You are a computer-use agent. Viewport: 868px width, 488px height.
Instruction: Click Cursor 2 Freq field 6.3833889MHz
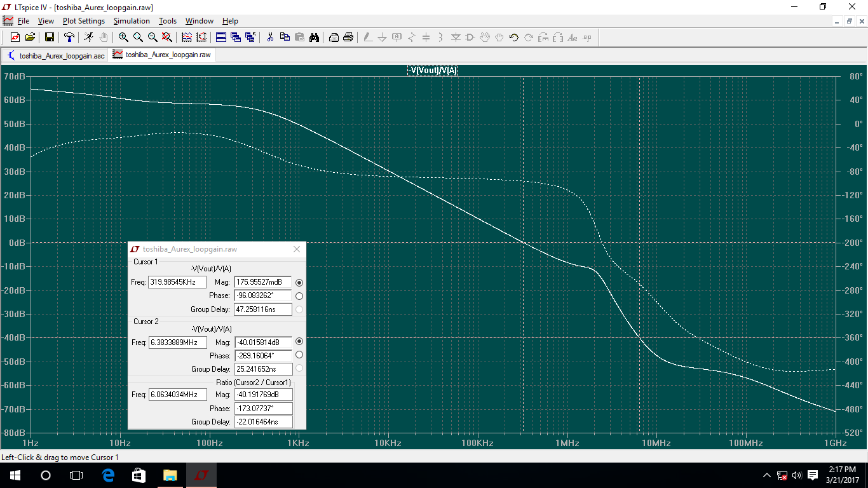(177, 342)
